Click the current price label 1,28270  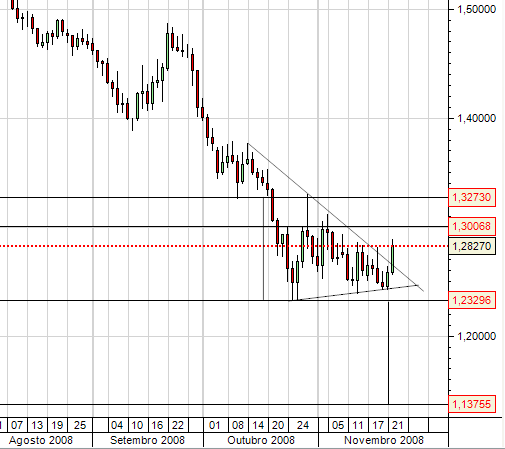coord(472,246)
